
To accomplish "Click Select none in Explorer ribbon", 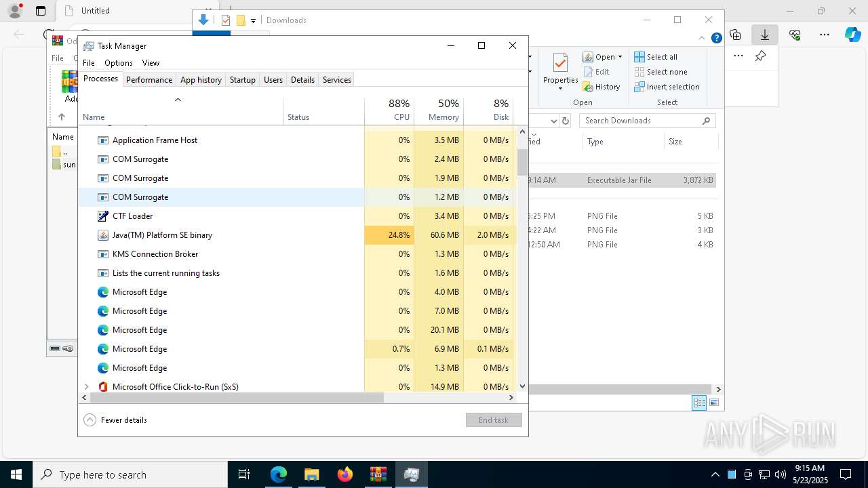I will pos(660,72).
